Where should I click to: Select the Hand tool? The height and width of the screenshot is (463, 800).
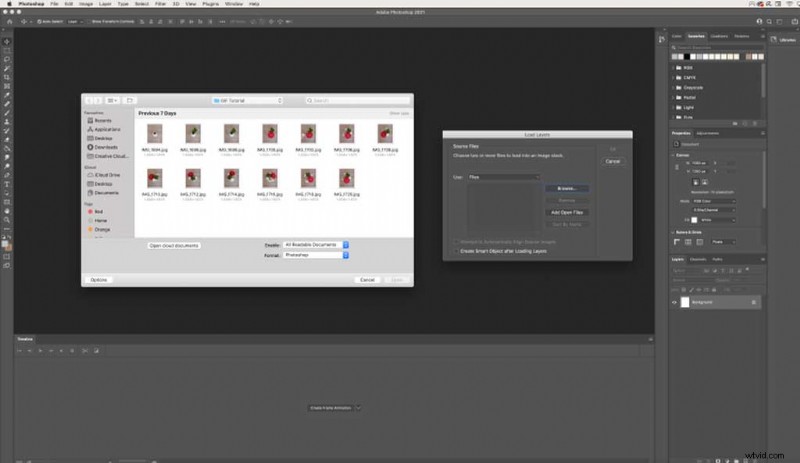tap(7, 211)
